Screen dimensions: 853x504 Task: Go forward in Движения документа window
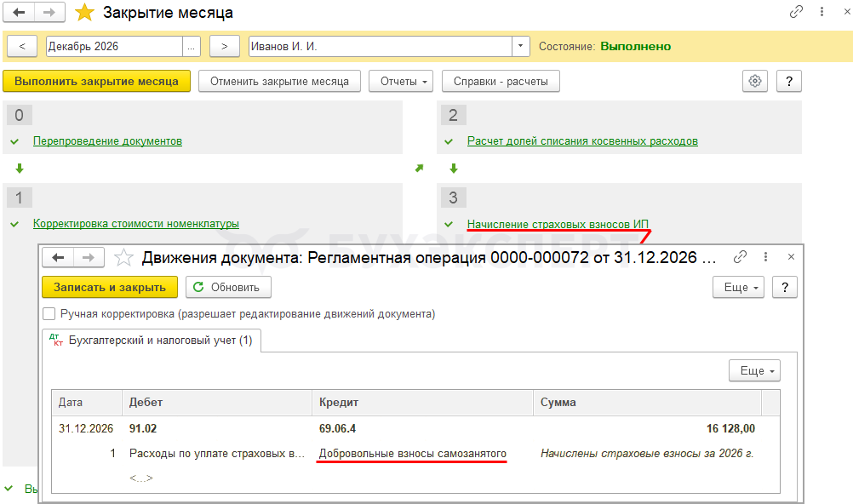click(x=89, y=257)
